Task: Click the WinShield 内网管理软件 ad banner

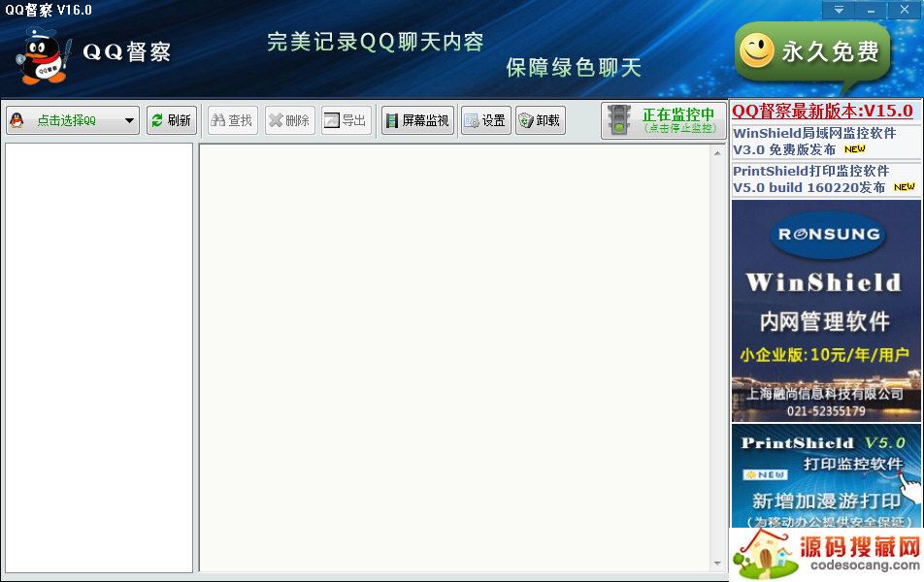Action: click(824, 310)
